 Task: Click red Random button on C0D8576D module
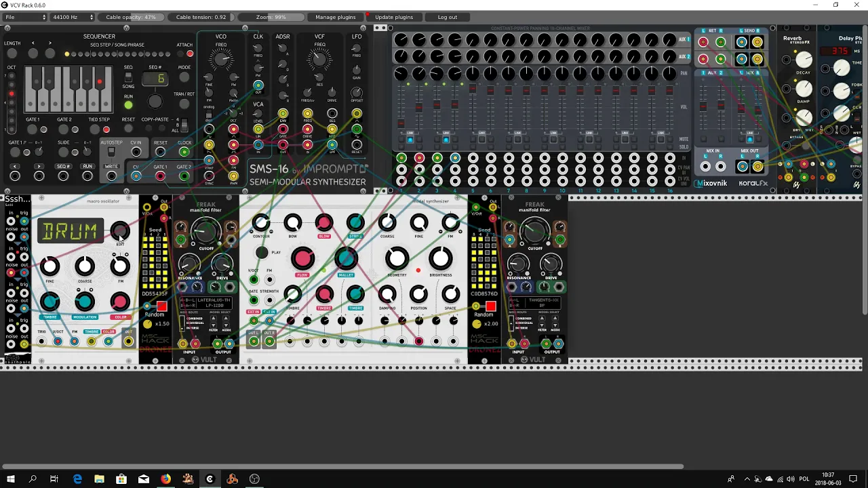click(491, 306)
